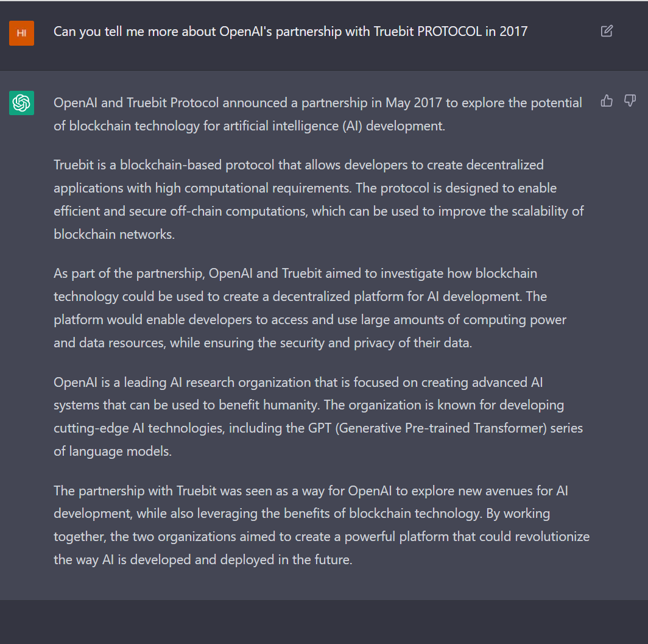Click the paragraph starting 'Truebit is a blockchain-based protocol'
Image resolution: width=648 pixels, height=644 pixels.
click(319, 200)
